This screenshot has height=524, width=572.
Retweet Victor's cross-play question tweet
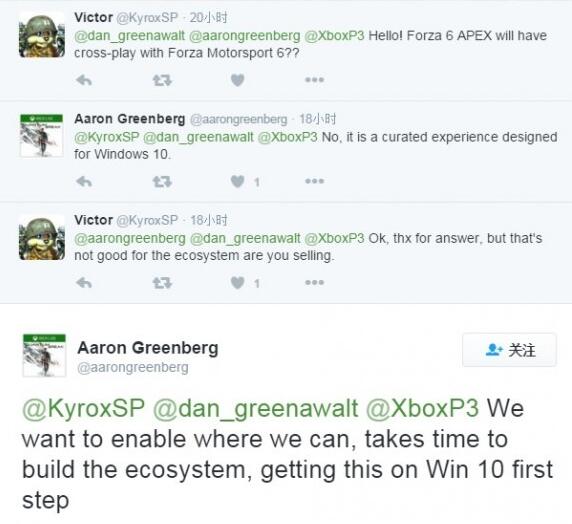pyautogui.click(x=162, y=80)
